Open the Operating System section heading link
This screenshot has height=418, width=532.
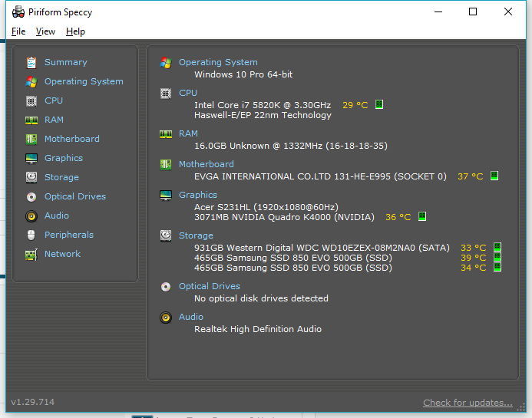(218, 62)
